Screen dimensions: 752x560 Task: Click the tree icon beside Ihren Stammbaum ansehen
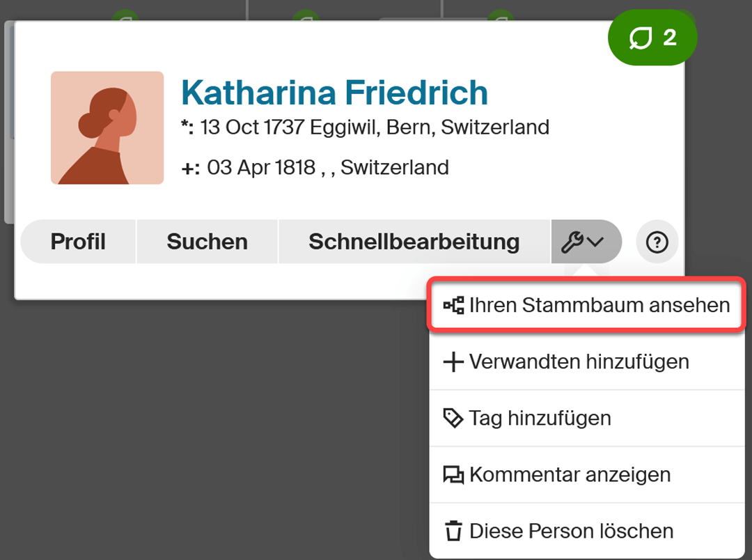(x=453, y=305)
